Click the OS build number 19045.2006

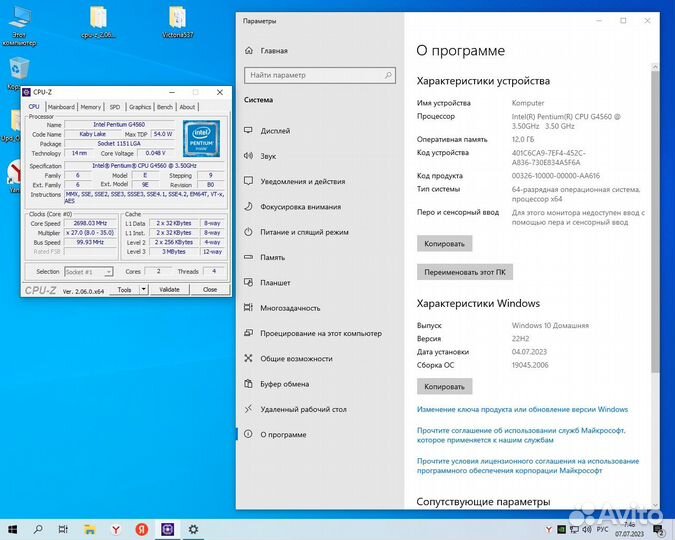[x=530, y=365]
